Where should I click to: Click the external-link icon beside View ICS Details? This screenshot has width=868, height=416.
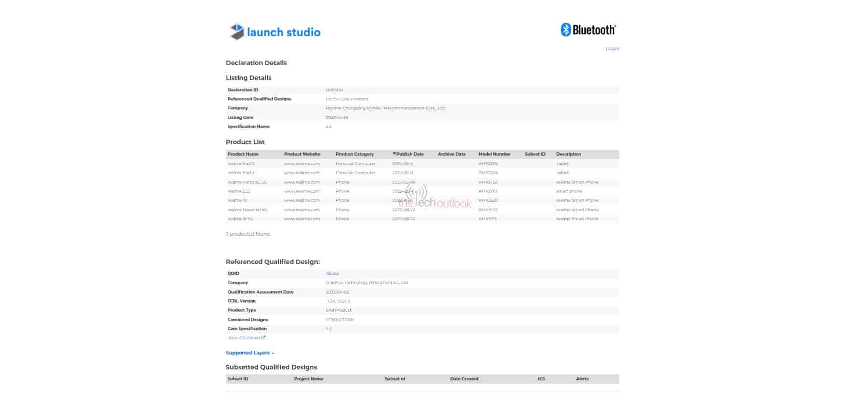point(264,337)
